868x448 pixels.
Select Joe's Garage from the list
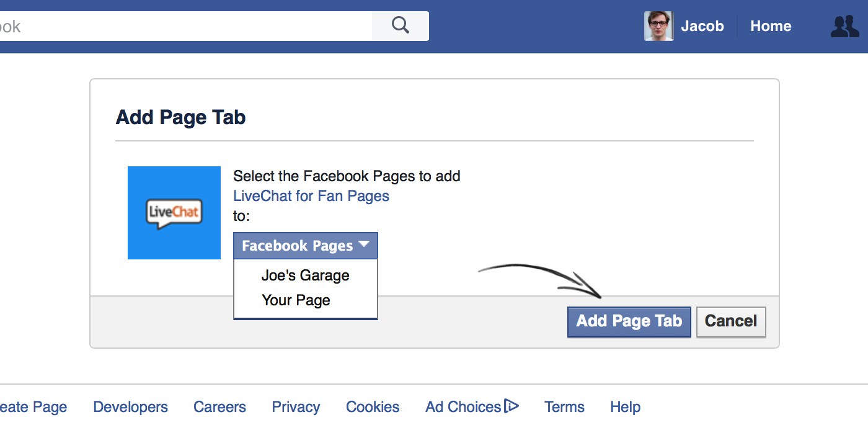click(x=305, y=276)
